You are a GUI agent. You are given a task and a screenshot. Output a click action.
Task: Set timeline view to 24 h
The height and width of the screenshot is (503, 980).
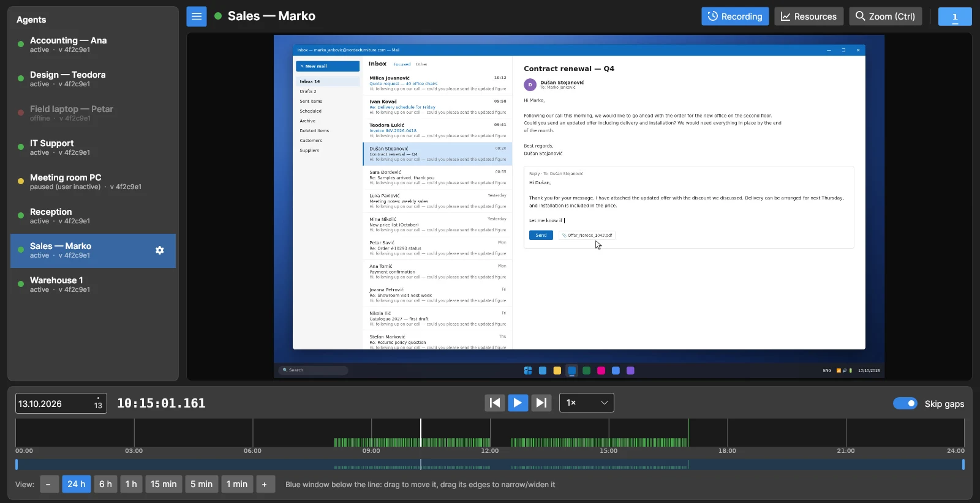[77, 484]
